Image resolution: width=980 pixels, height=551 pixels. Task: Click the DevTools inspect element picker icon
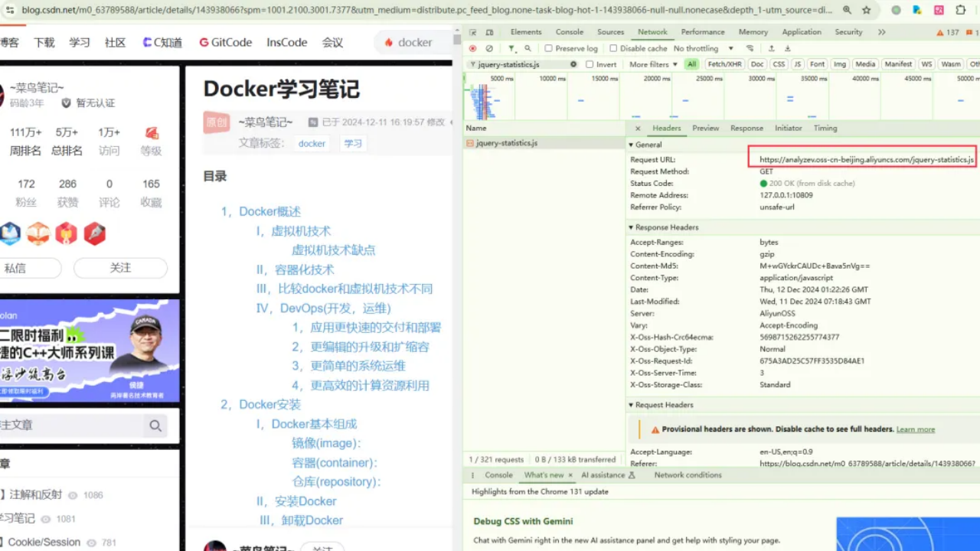pos(473,32)
